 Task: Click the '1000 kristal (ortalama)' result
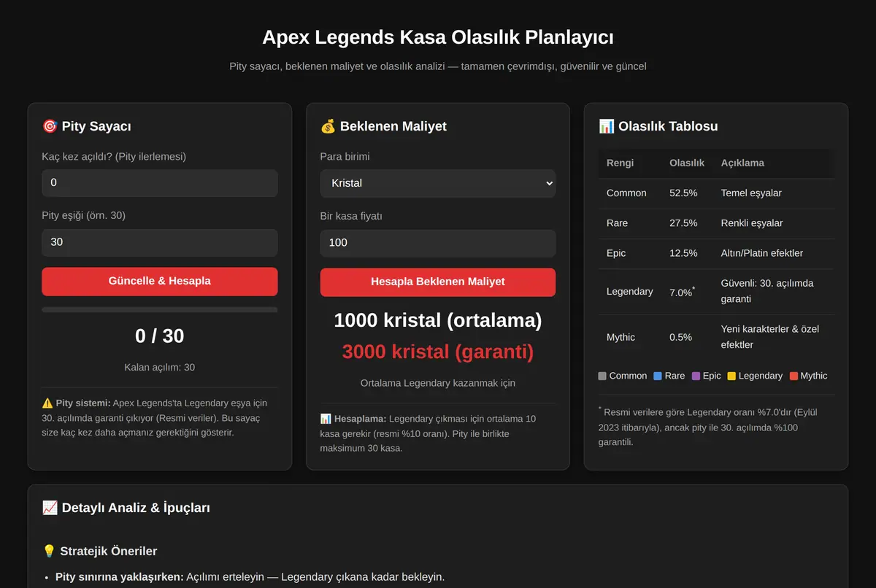[438, 320]
